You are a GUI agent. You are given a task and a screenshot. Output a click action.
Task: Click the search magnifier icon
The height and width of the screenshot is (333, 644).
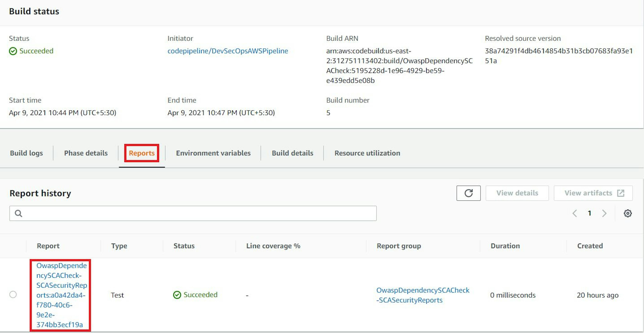[x=18, y=213]
